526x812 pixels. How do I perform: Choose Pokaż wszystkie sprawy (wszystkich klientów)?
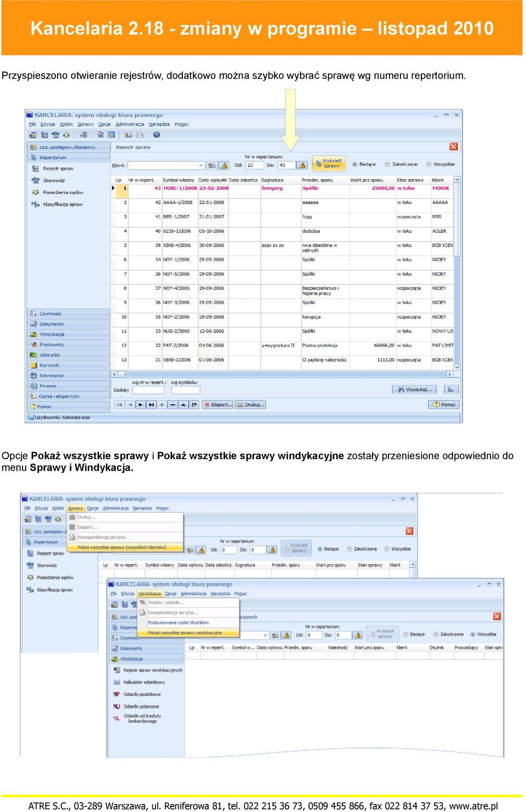pos(125,547)
